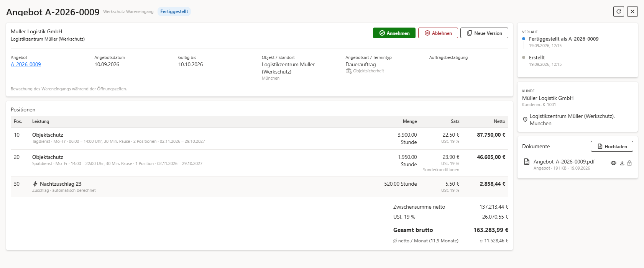Click Nachtzuschlag 23 position label
The height and width of the screenshot is (268, 644).
(x=61, y=184)
